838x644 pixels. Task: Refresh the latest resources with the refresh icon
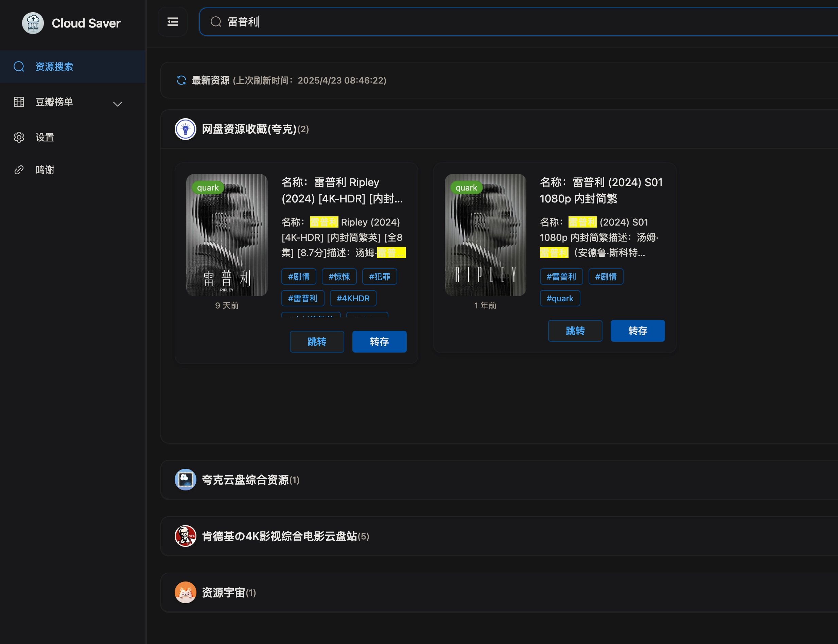pos(181,80)
